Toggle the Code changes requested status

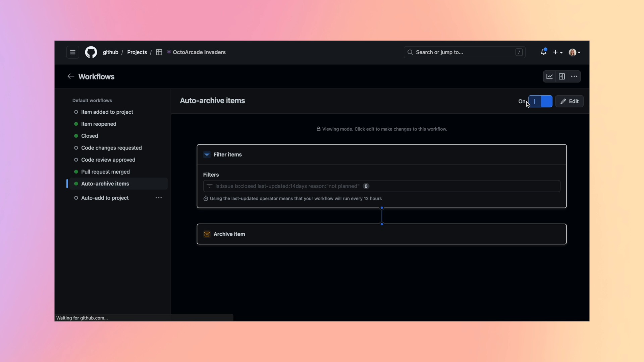click(75, 147)
